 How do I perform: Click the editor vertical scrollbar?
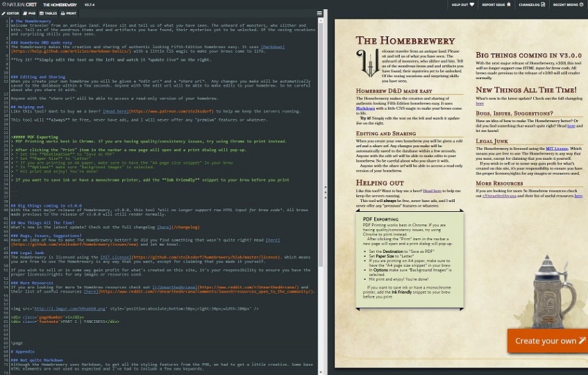pos(321,142)
